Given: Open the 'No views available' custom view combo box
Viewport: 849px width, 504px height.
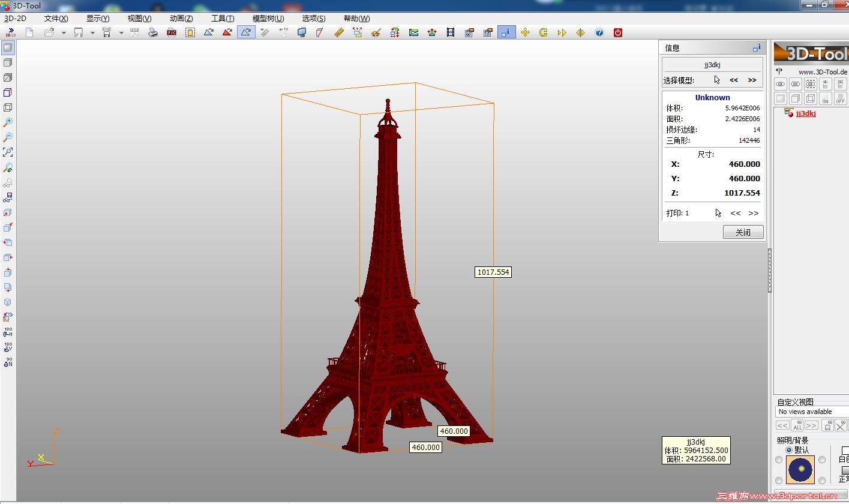Looking at the screenshot, I should (812, 412).
